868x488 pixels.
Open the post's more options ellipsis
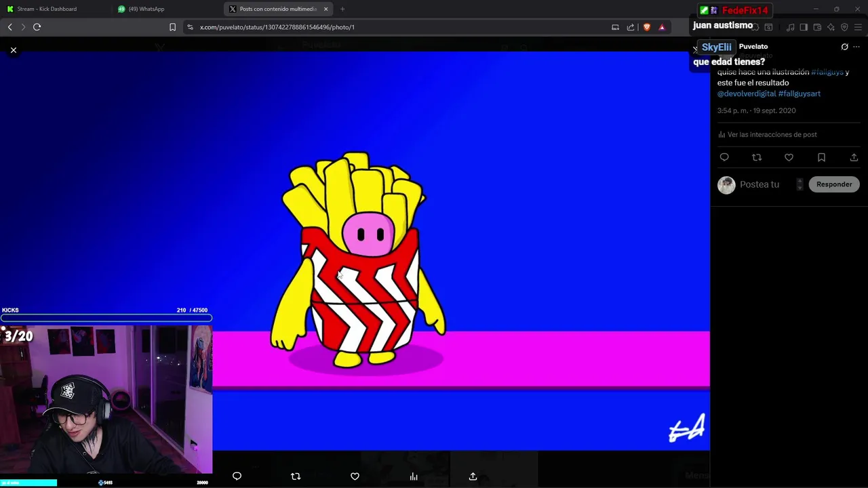[x=856, y=47]
